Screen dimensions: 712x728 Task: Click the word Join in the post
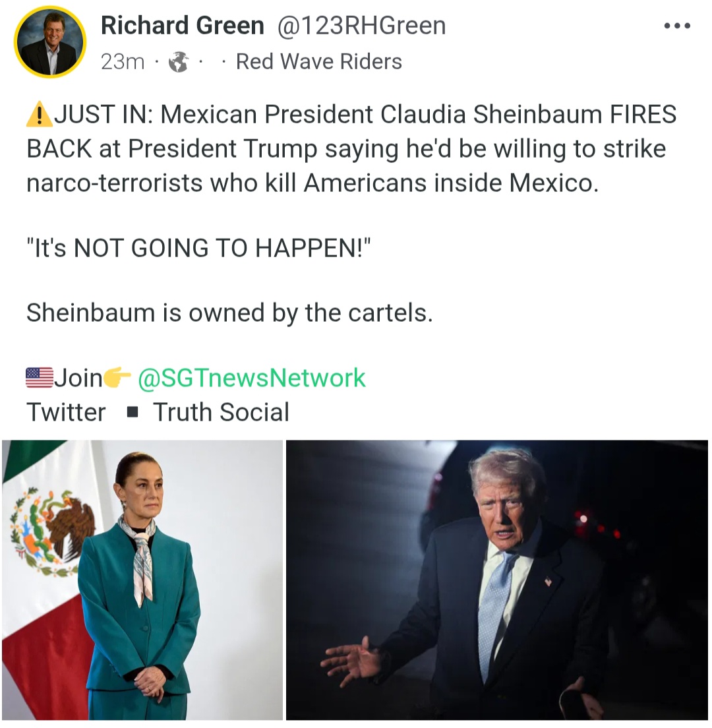78,378
